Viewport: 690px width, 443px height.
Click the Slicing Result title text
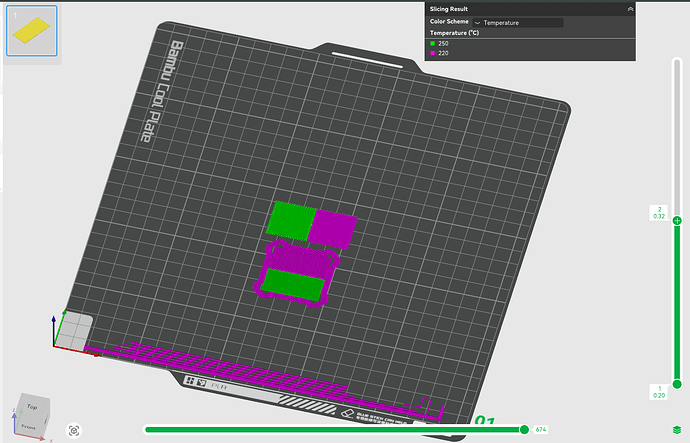pyautogui.click(x=448, y=9)
